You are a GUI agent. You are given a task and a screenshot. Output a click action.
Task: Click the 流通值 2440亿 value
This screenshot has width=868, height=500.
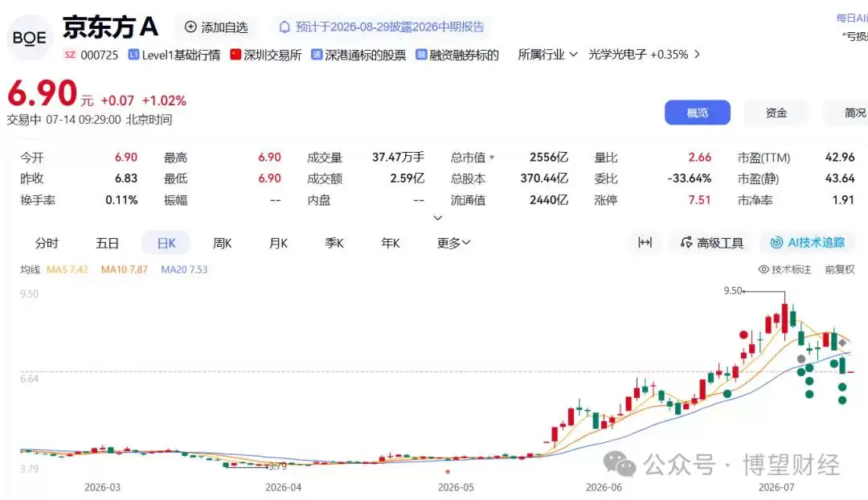tap(549, 200)
